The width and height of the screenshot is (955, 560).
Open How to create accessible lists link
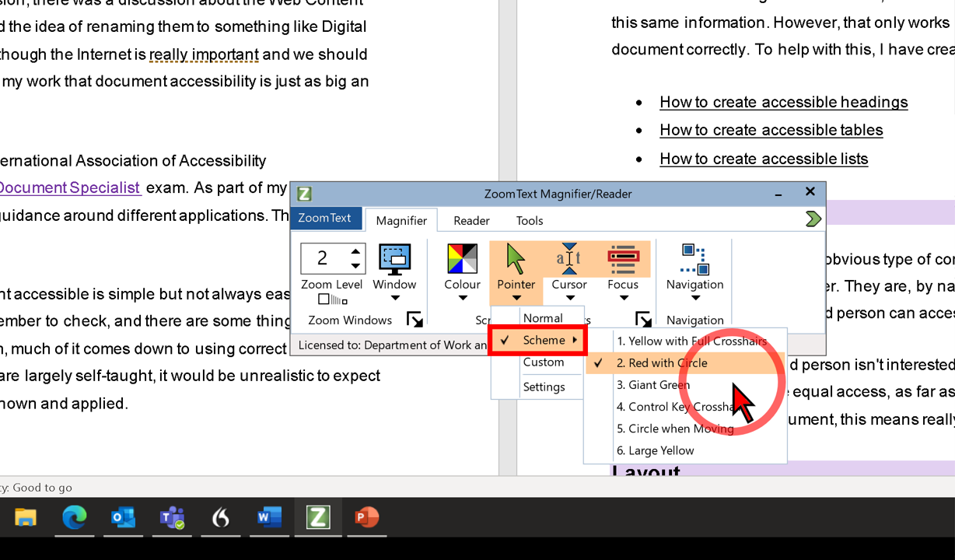tap(764, 159)
